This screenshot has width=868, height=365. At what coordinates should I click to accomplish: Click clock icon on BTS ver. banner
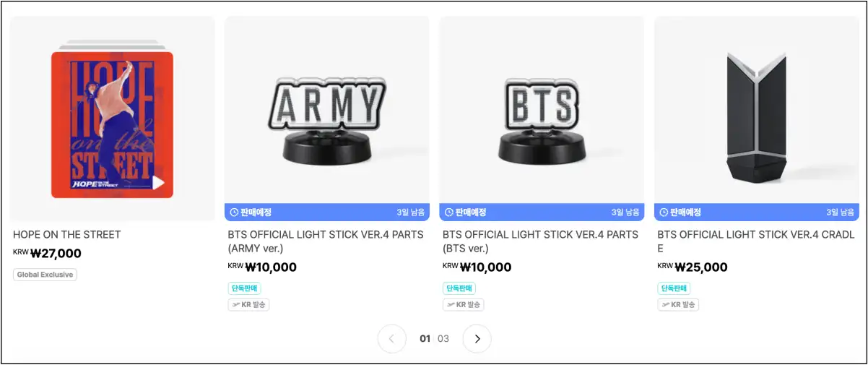click(x=448, y=212)
